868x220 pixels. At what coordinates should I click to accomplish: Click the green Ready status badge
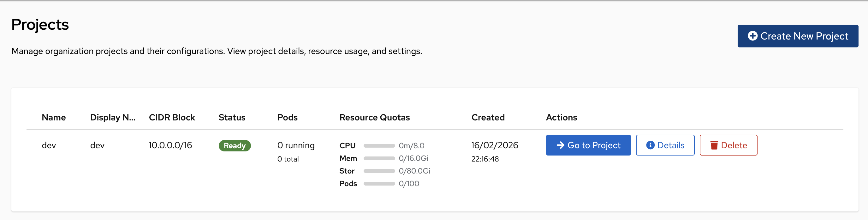235,146
